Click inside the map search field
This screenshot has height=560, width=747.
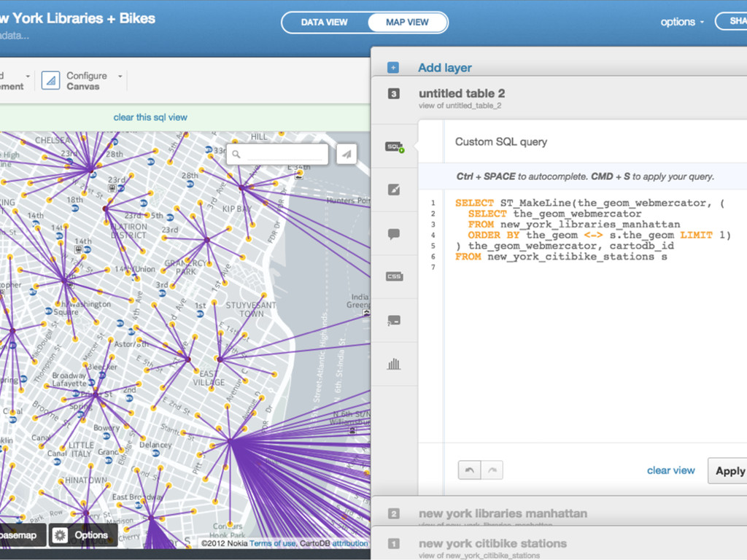pos(278,154)
